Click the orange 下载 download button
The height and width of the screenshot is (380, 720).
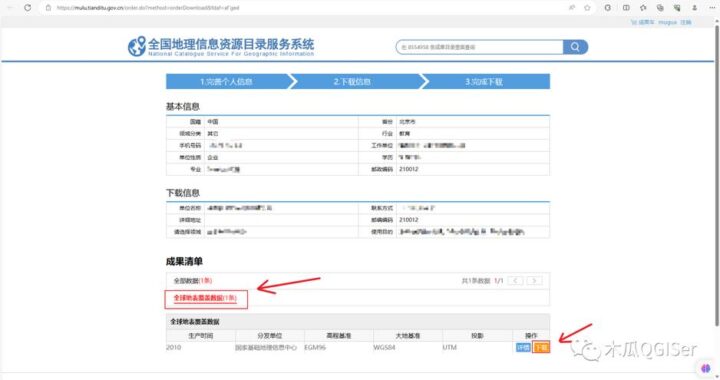(541, 348)
